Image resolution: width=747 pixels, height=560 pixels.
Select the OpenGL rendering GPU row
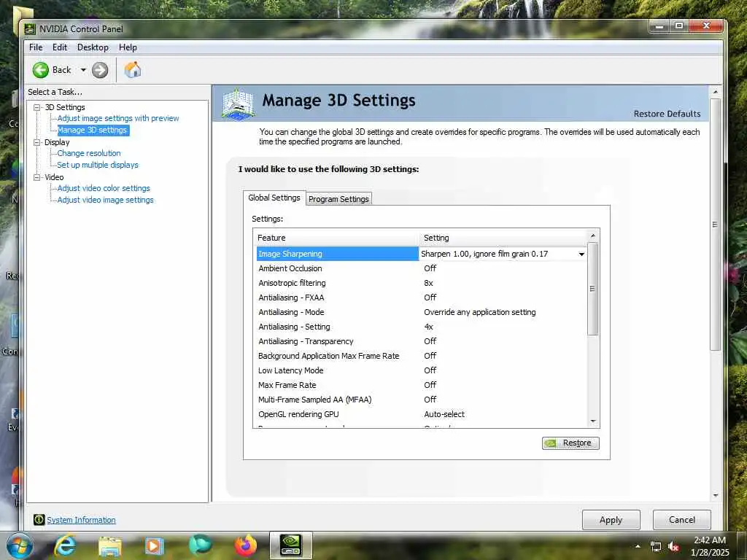pyautogui.click(x=421, y=414)
